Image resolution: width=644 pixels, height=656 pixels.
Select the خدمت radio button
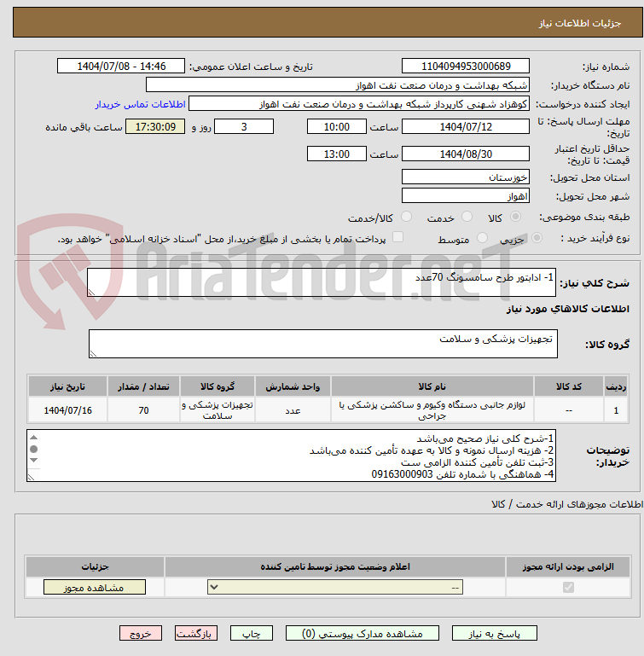[x=467, y=217]
